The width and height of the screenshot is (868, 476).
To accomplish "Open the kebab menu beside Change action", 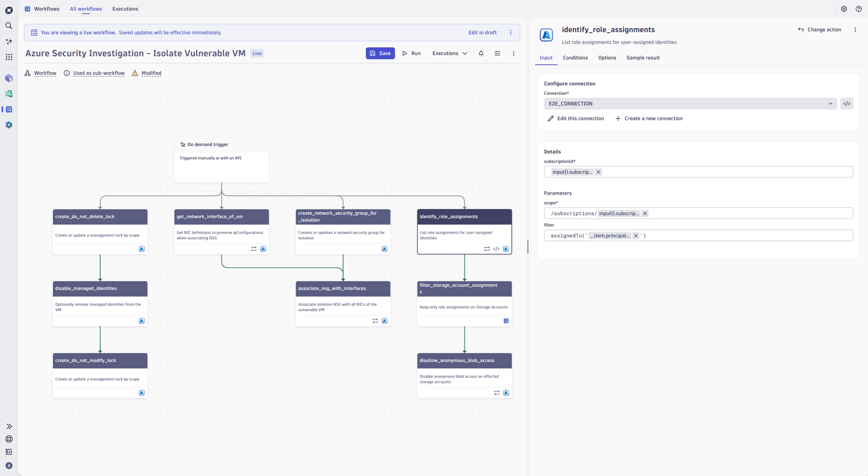I will click(855, 29).
